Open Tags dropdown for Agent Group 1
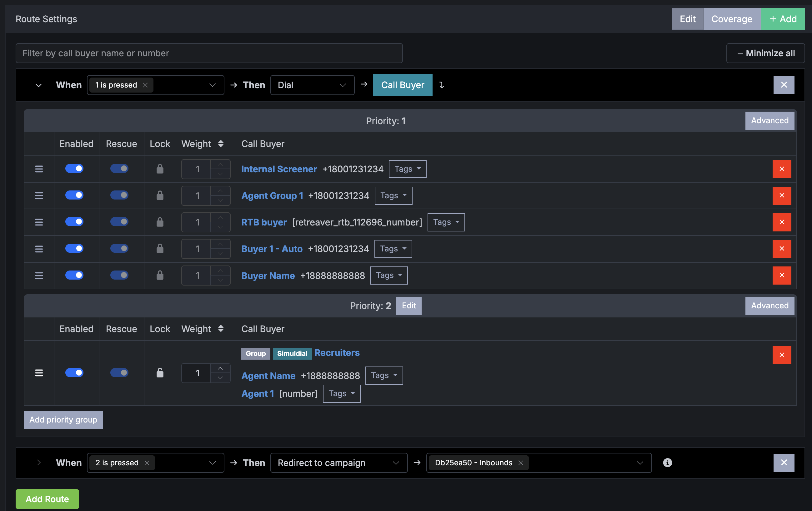This screenshot has height=511, width=812. tap(393, 195)
